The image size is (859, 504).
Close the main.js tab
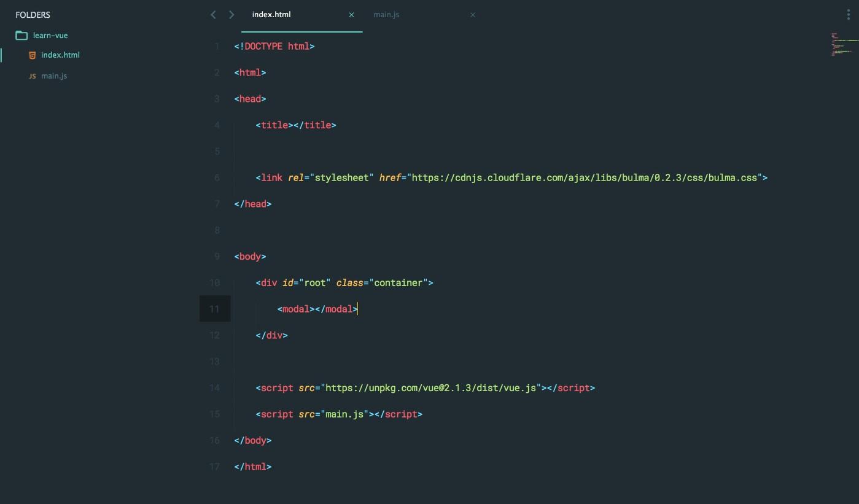[x=473, y=15]
